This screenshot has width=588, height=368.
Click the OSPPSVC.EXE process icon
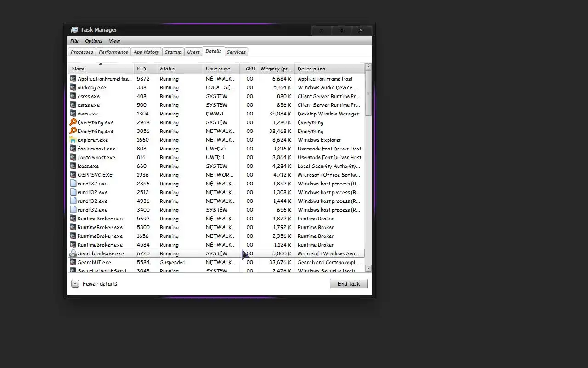(73, 175)
